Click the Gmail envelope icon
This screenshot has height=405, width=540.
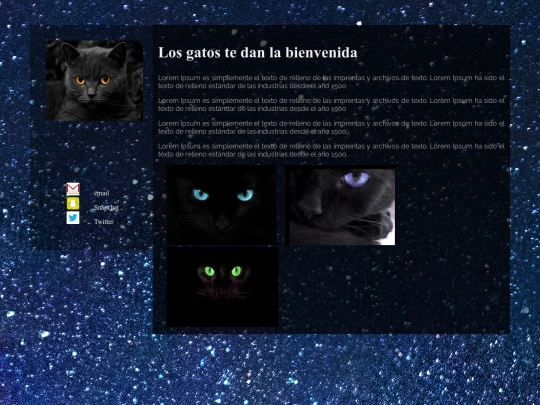[73, 189]
